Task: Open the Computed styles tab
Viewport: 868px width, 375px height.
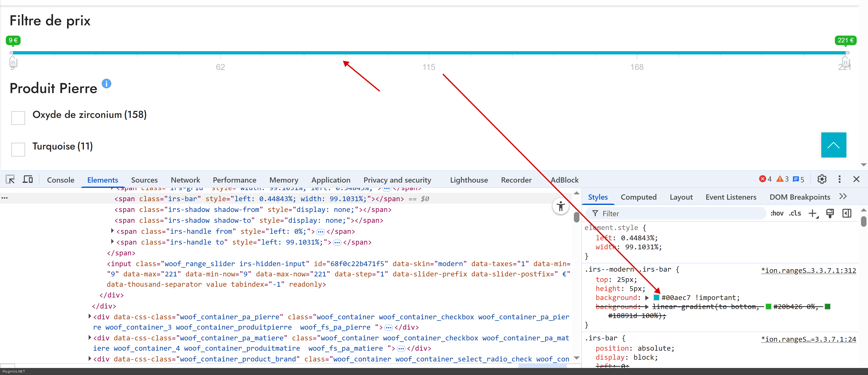Action: (x=638, y=197)
